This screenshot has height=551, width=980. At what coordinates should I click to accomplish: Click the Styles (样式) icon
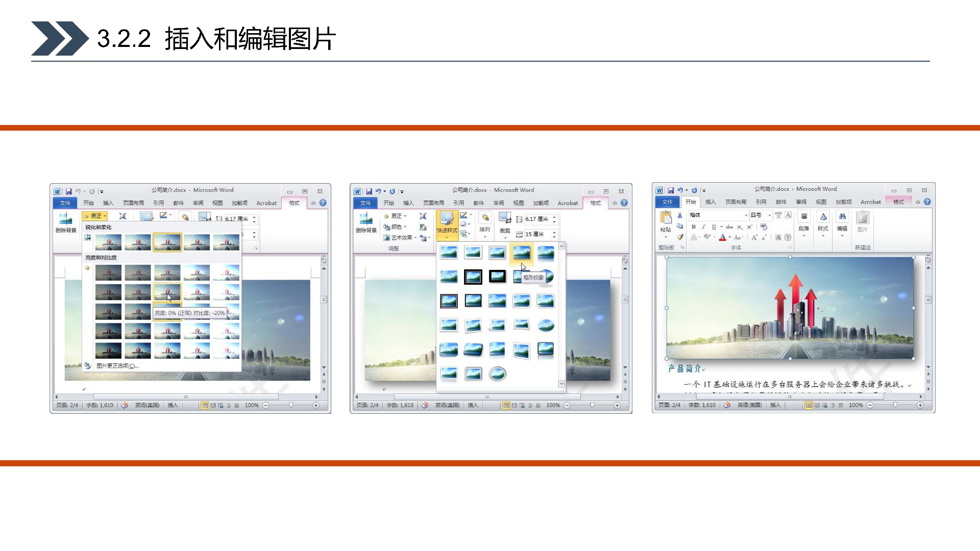point(823,217)
